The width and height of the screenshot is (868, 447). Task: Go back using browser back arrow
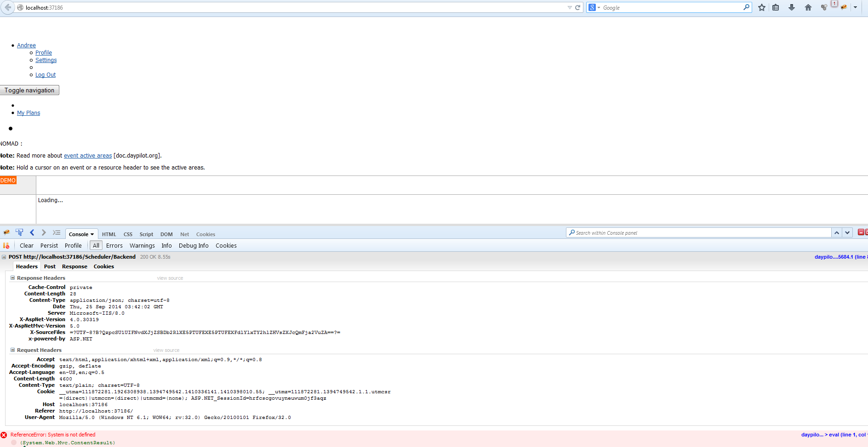click(8, 7)
